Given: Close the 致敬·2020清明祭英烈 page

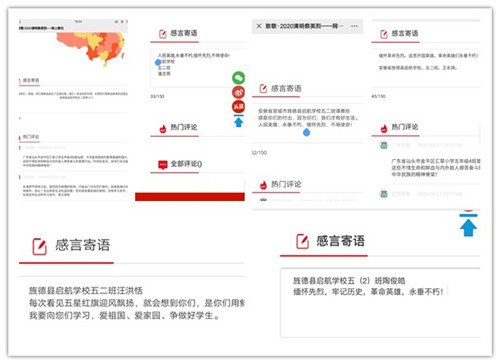Looking at the screenshot, I should pyautogui.click(x=259, y=26).
